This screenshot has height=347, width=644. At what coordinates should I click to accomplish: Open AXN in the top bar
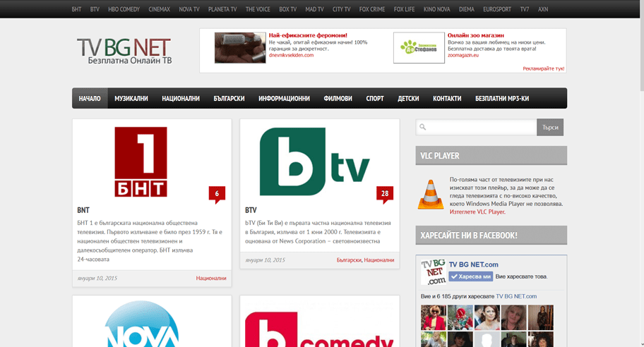(543, 9)
